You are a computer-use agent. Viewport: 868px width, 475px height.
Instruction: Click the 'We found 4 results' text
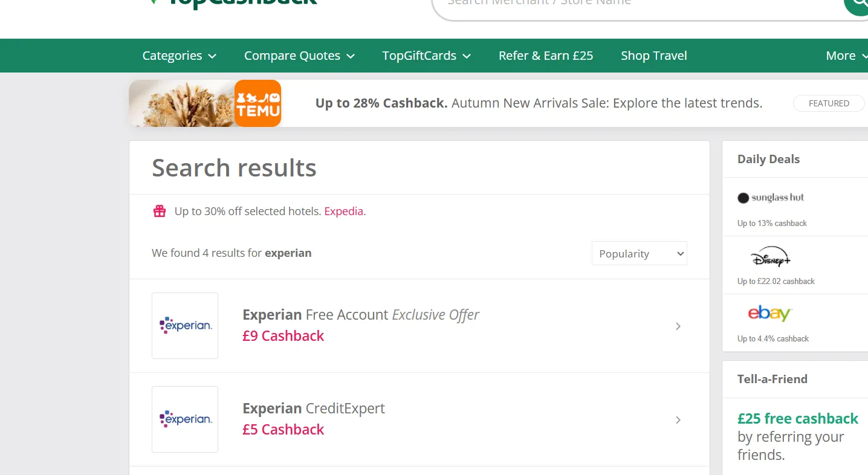[232, 253]
